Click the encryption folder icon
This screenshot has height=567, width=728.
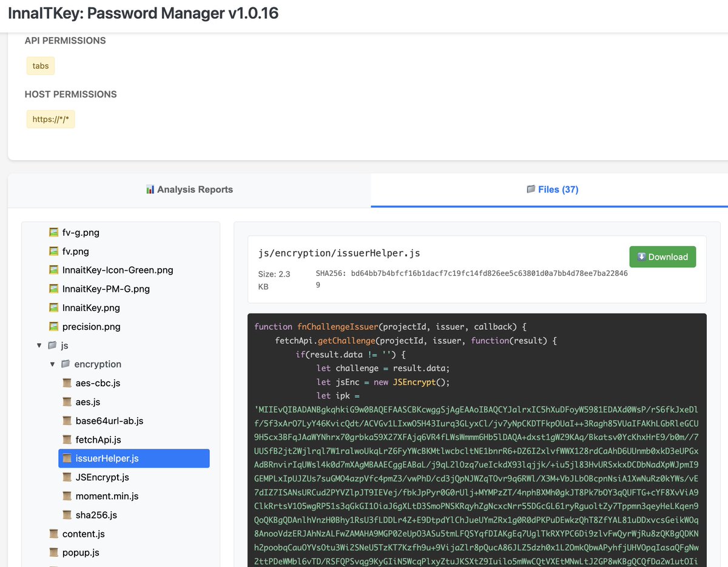66,364
